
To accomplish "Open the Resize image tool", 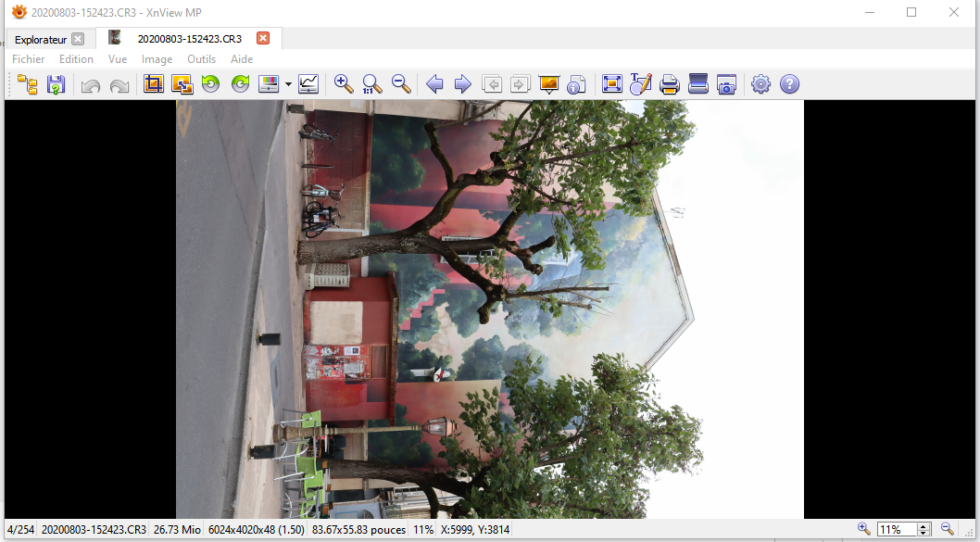I will click(x=182, y=83).
